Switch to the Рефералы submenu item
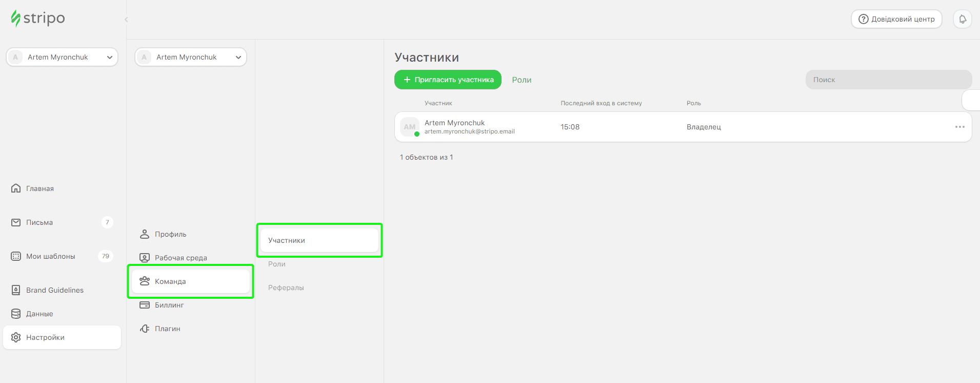The width and height of the screenshot is (980, 383). pyautogui.click(x=286, y=288)
